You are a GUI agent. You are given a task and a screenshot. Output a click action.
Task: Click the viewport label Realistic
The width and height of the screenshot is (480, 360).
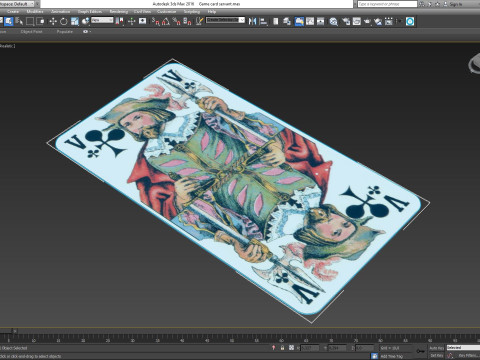pyautogui.click(x=8, y=46)
